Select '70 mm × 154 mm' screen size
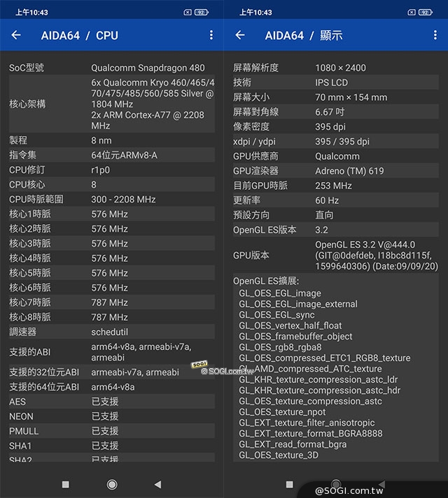 [x=351, y=97]
